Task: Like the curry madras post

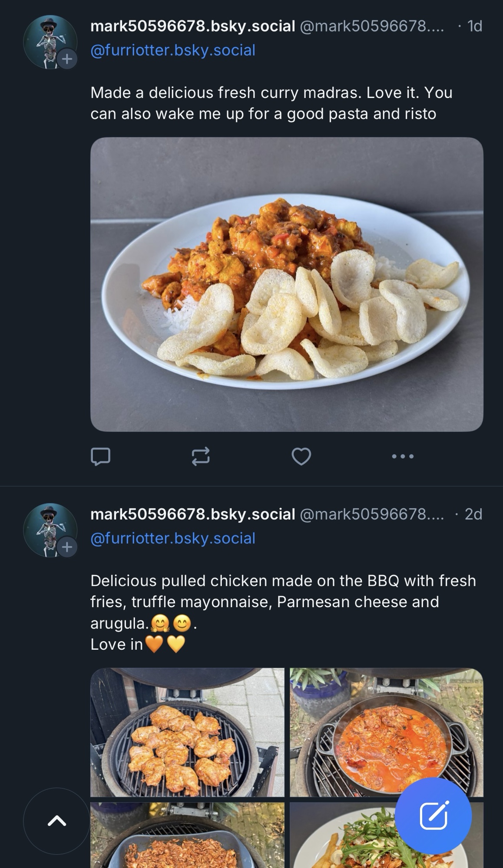Action: tap(301, 456)
